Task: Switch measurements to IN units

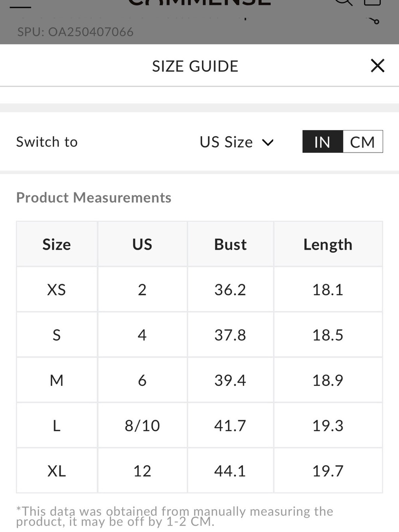Action: [x=322, y=142]
